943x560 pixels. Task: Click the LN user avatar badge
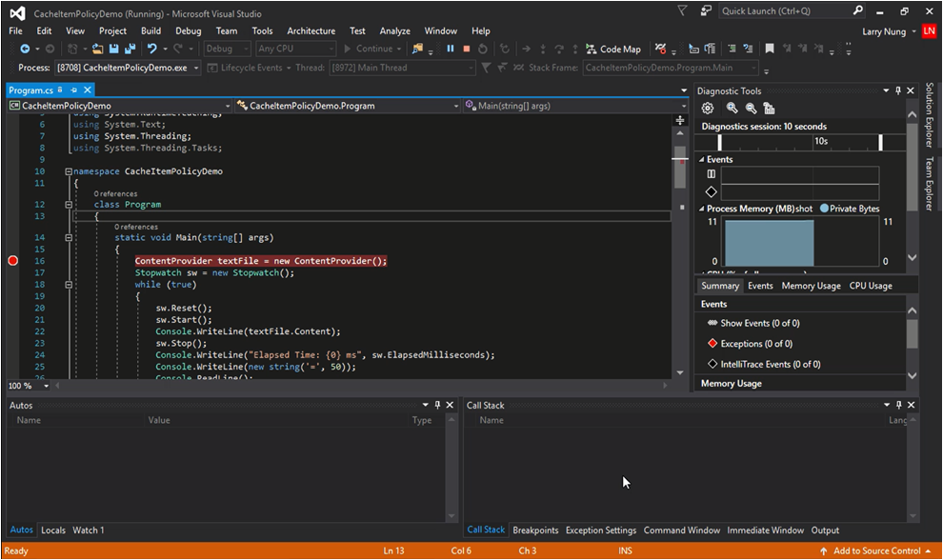tap(929, 31)
